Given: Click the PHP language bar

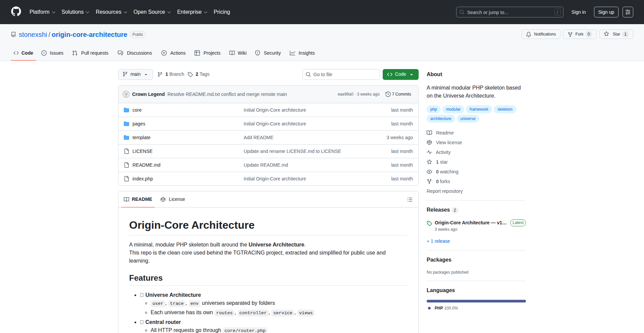Looking at the screenshot, I should tap(476, 301).
